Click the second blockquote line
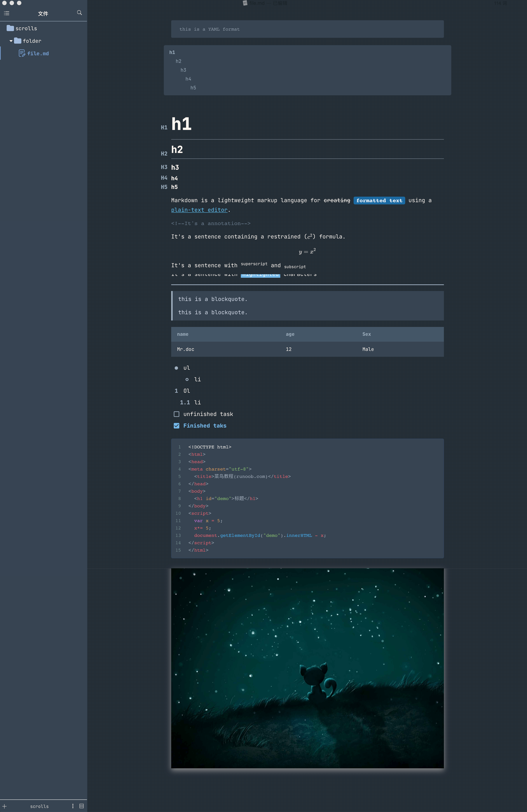This screenshot has width=527, height=812. (213, 313)
